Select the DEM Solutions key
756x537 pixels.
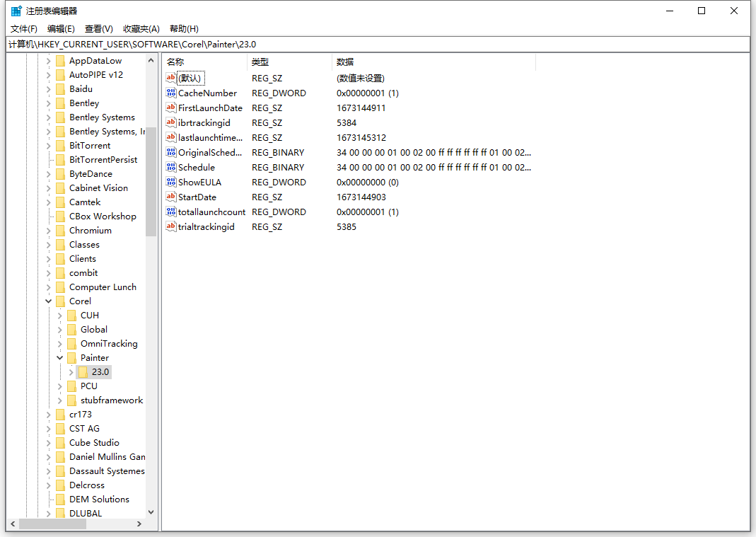click(x=99, y=500)
